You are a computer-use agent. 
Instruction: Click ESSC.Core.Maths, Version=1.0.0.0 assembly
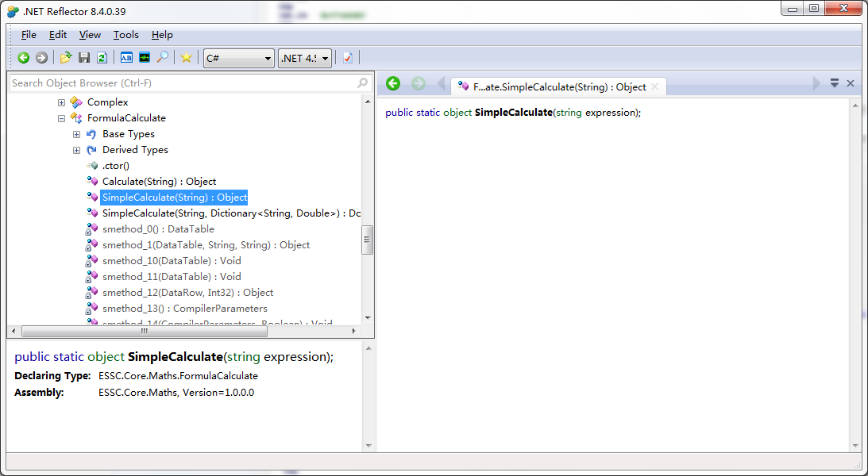coord(176,393)
